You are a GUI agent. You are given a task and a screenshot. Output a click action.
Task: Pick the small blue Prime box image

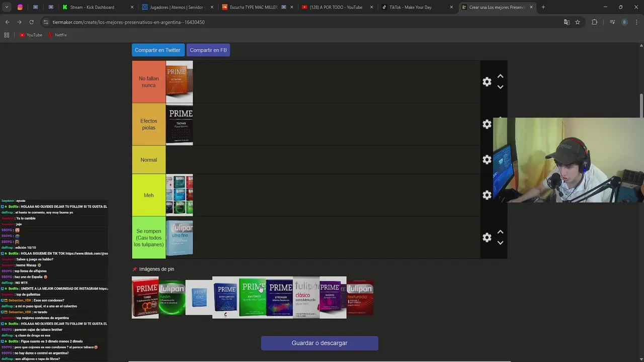coord(199,297)
